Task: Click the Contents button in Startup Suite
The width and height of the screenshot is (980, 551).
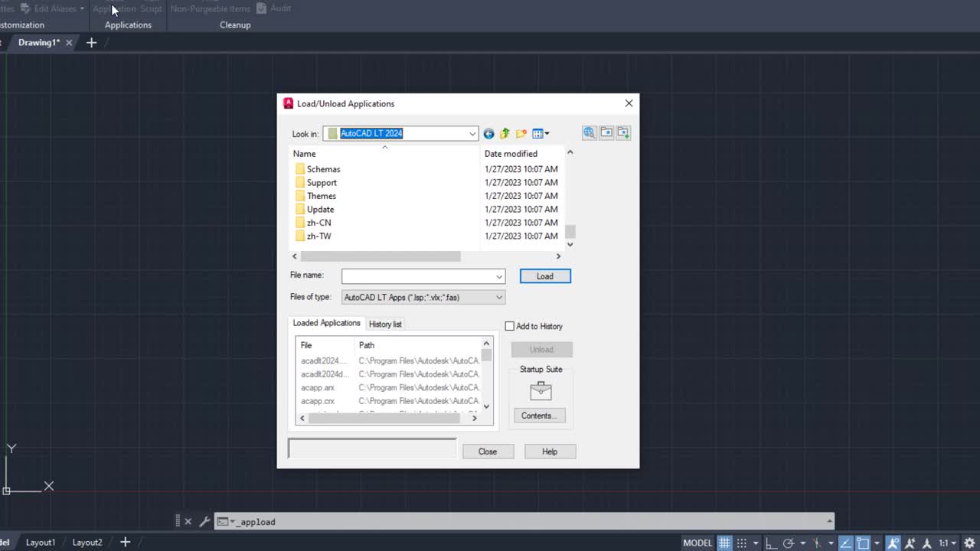Action: click(x=540, y=416)
